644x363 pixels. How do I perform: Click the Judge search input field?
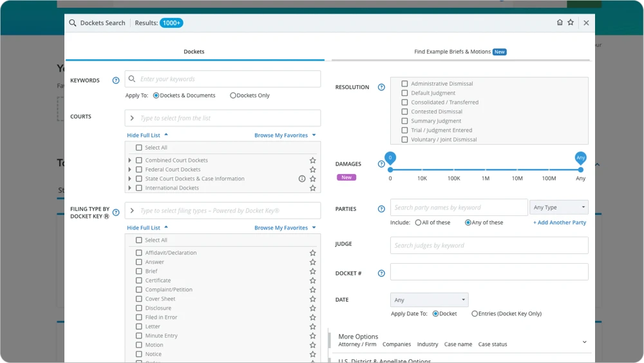[x=489, y=246]
